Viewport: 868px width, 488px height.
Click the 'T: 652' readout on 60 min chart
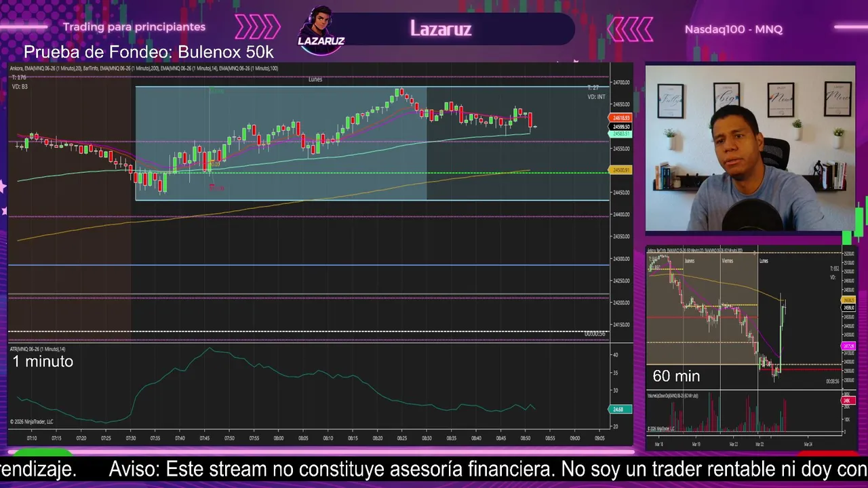pos(835,268)
